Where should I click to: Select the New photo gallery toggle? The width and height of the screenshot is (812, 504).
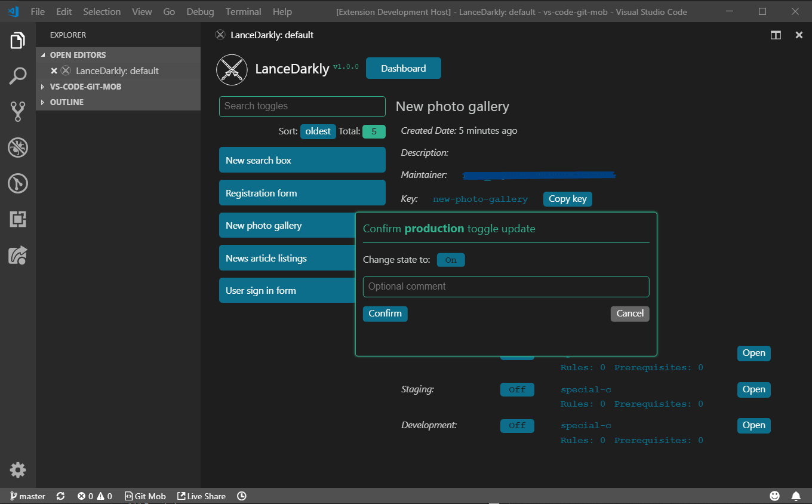pos(287,225)
